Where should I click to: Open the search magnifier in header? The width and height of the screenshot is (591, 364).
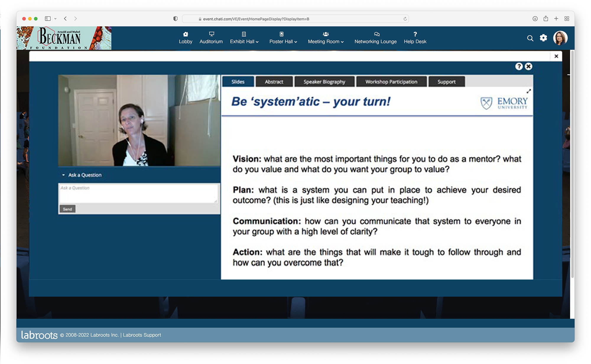pyautogui.click(x=530, y=38)
